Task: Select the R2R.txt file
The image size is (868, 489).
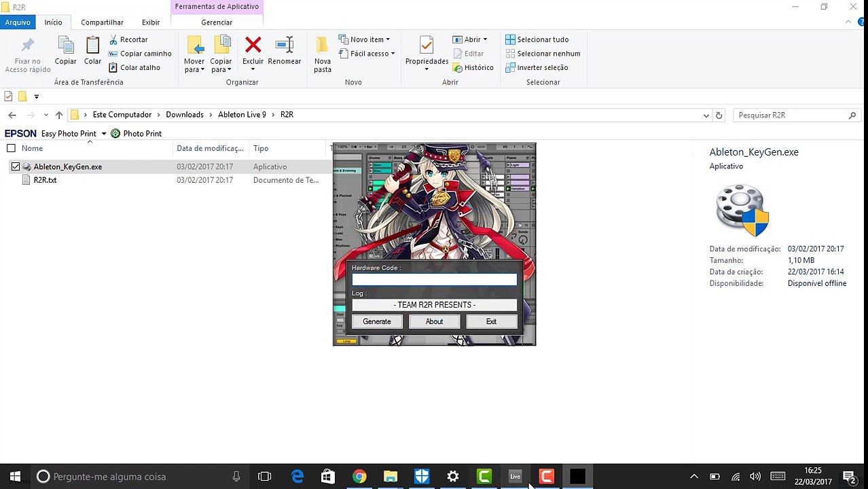Action: (45, 180)
